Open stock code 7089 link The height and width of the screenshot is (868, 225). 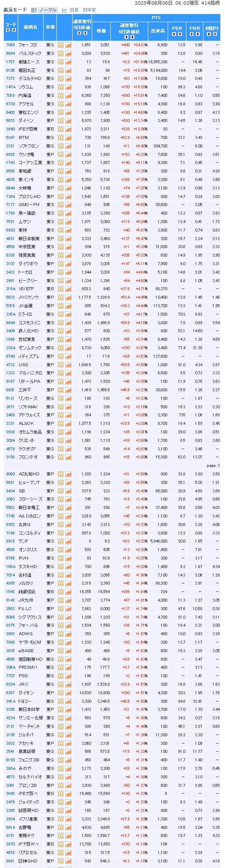10,45
